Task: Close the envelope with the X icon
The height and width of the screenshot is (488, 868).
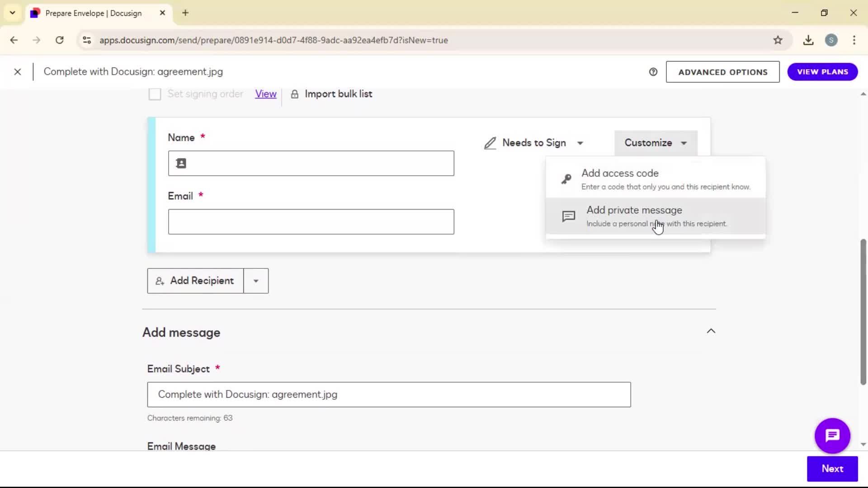Action: tap(18, 72)
